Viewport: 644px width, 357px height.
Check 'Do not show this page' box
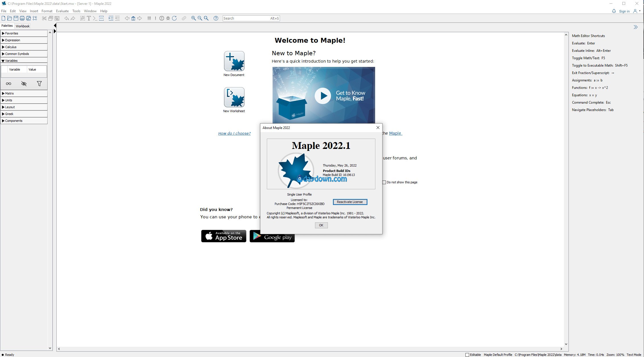click(x=384, y=182)
